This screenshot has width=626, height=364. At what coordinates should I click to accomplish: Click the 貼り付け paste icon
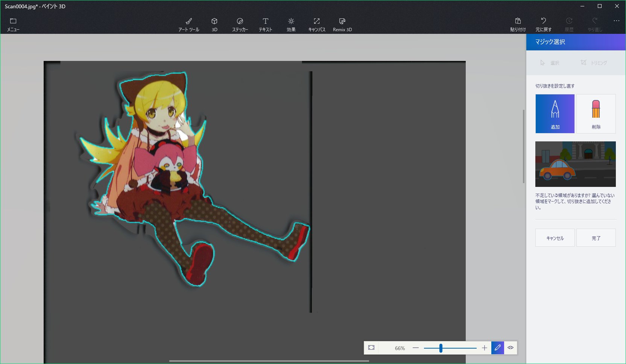[x=518, y=24]
